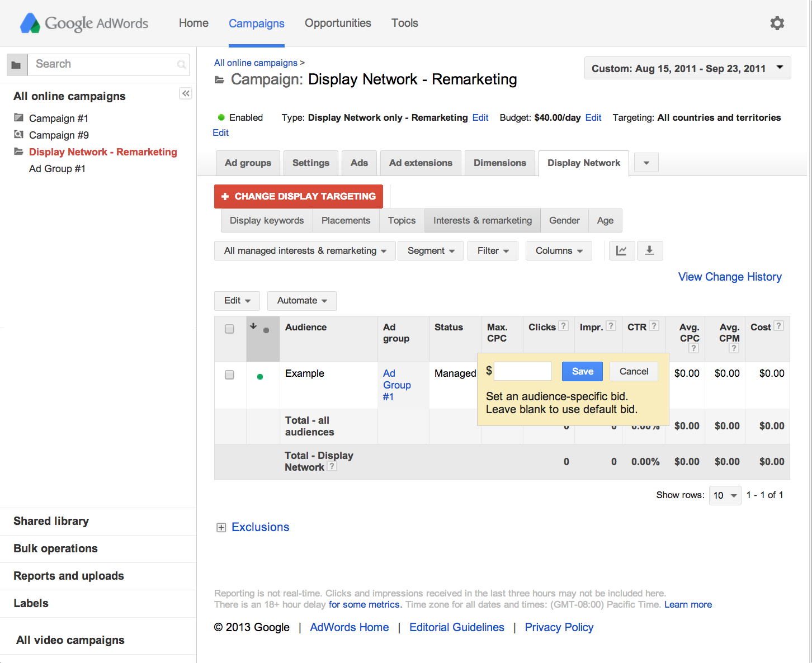Image resolution: width=812 pixels, height=663 pixels.
Task: Click the Impr. column help icon
Action: [611, 326]
